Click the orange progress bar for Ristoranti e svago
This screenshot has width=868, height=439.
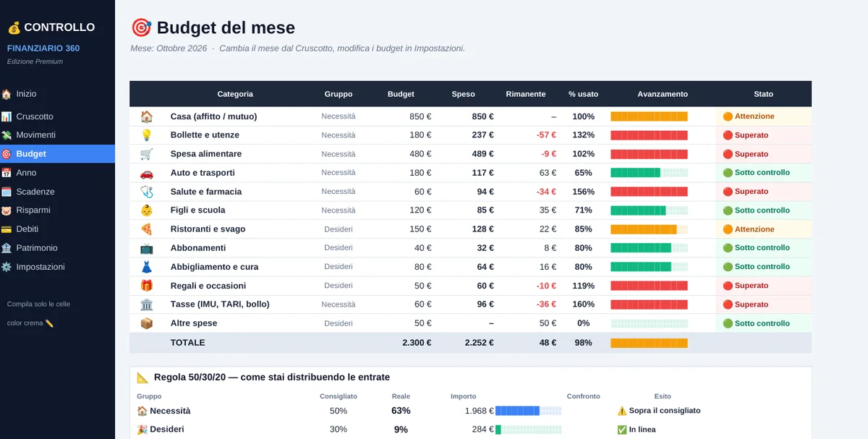(649, 229)
